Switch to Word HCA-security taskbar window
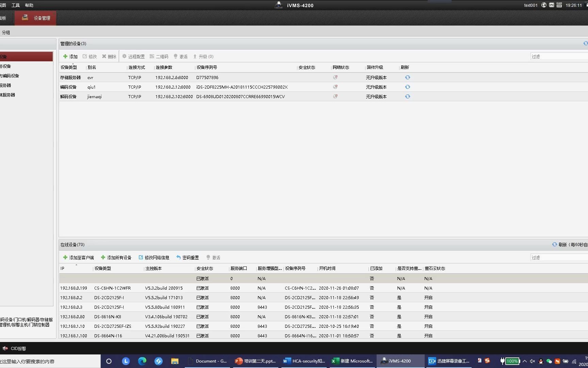 (304, 361)
